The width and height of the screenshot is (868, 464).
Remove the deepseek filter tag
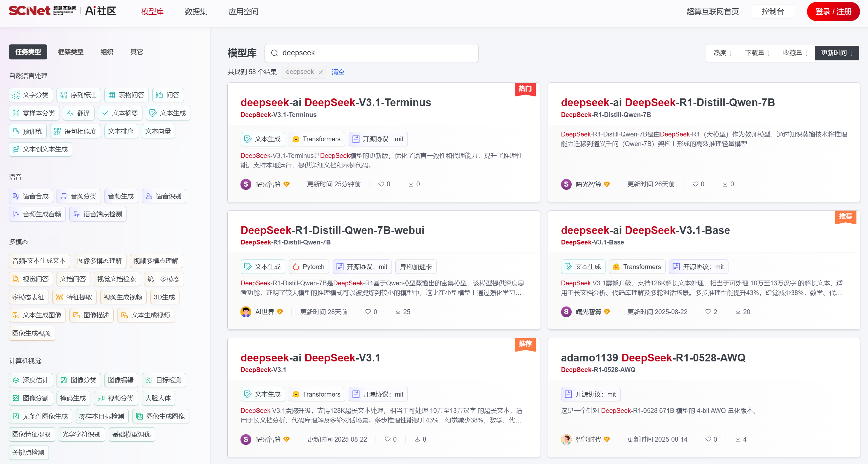click(x=320, y=72)
